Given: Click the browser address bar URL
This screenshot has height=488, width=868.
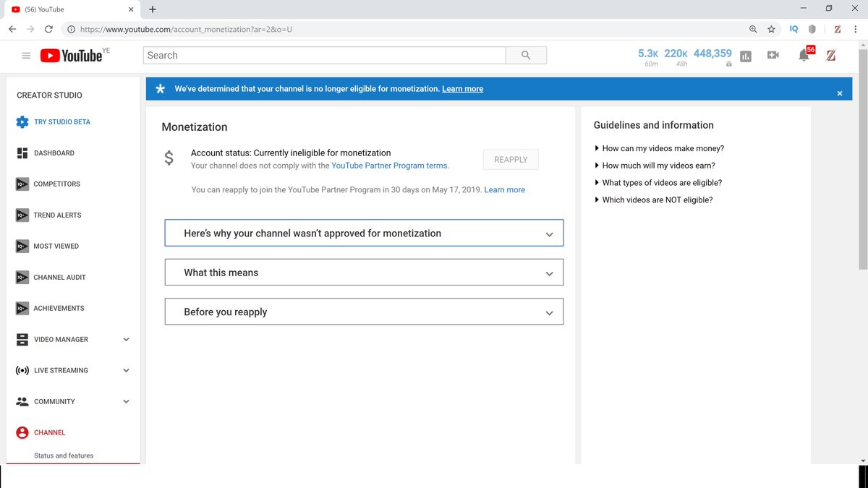Looking at the screenshot, I should pos(186,30).
